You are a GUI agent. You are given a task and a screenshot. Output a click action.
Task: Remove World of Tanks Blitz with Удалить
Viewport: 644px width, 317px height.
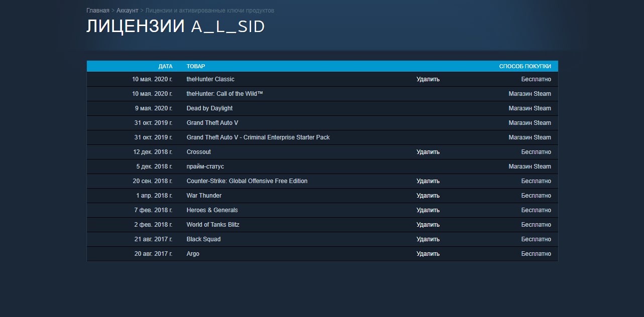(428, 225)
